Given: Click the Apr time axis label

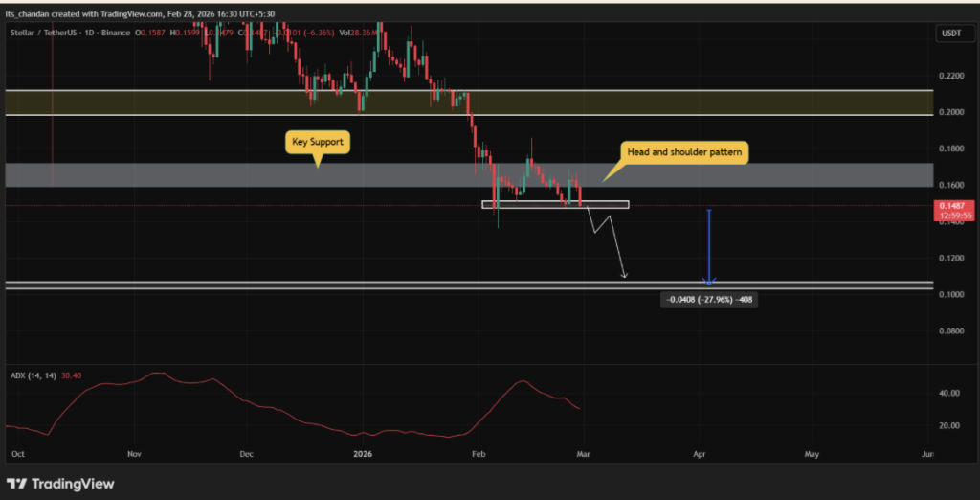Looking at the screenshot, I should click(701, 453).
